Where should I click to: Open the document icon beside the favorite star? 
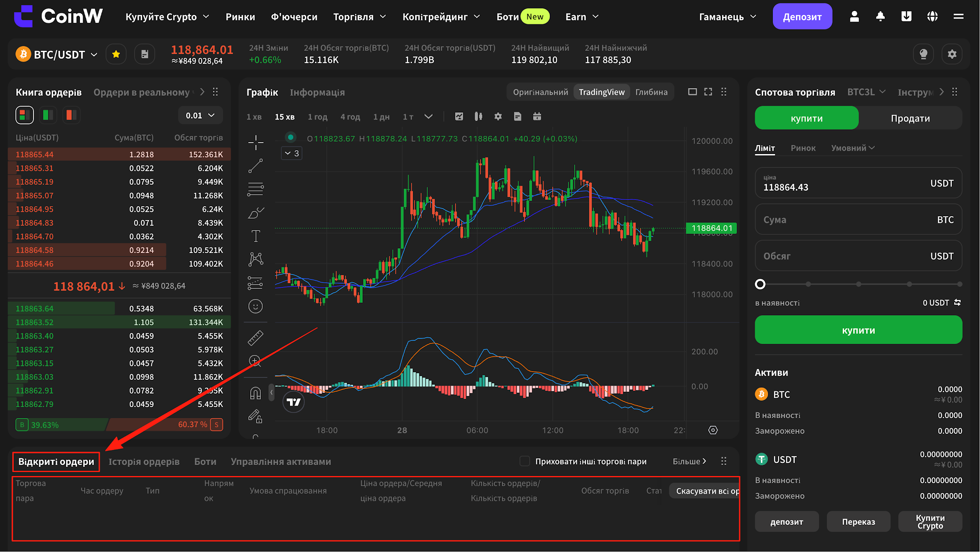click(x=145, y=54)
